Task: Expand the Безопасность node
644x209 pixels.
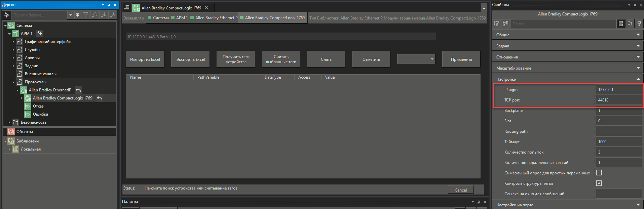Action: (x=9, y=122)
